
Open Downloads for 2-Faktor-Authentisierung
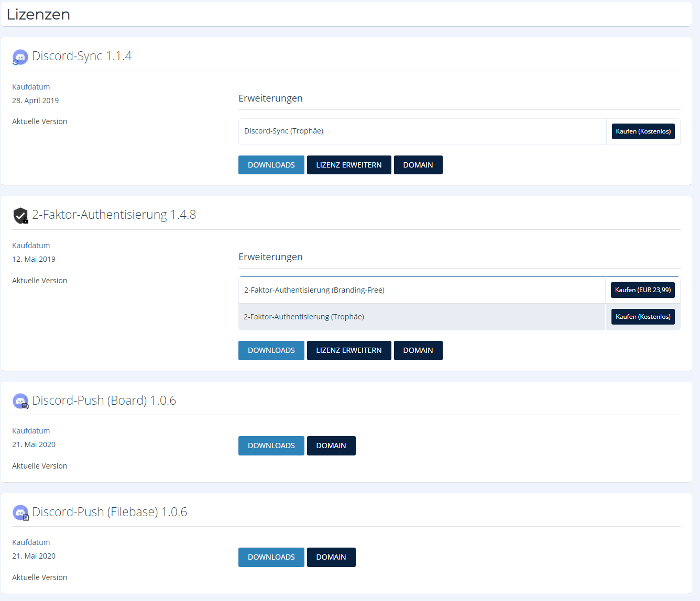point(271,350)
